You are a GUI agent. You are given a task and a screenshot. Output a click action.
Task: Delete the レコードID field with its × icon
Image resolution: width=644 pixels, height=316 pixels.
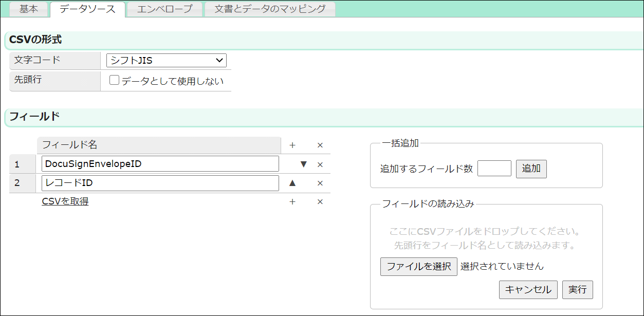tap(320, 183)
